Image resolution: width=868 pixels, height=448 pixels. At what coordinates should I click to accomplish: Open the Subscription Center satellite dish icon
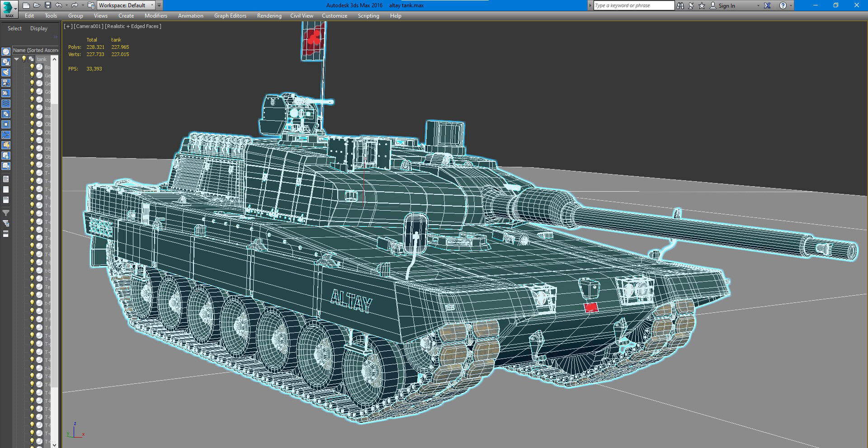tap(691, 5)
